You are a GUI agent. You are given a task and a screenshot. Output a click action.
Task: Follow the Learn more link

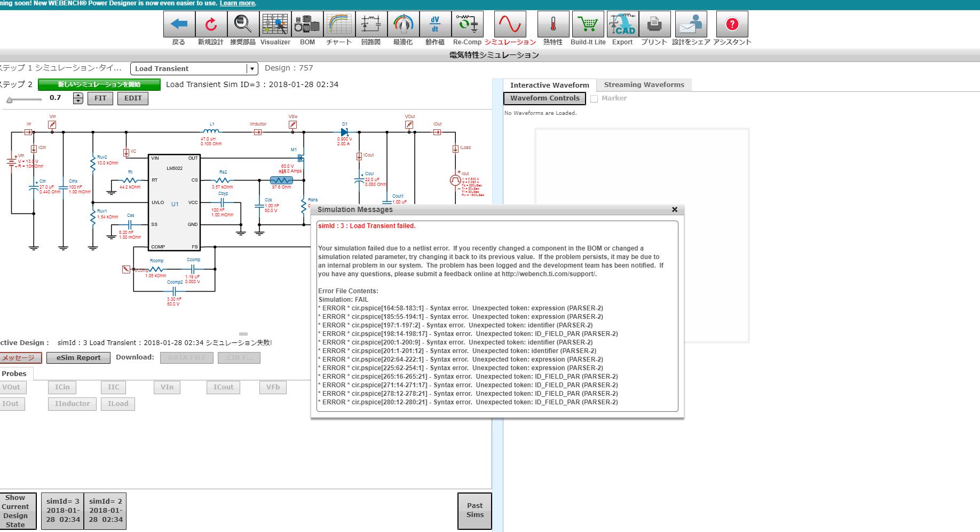pos(238,3)
